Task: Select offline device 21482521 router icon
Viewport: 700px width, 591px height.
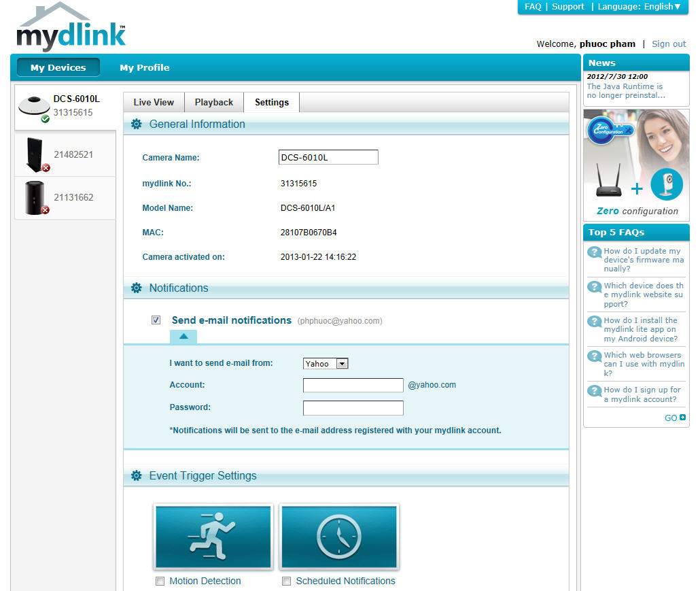Action: [x=34, y=155]
